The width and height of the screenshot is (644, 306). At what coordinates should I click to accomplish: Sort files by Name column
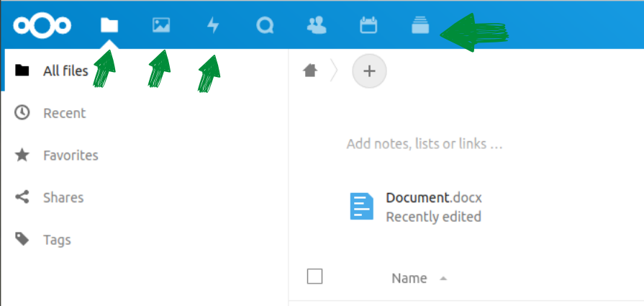coord(409,279)
